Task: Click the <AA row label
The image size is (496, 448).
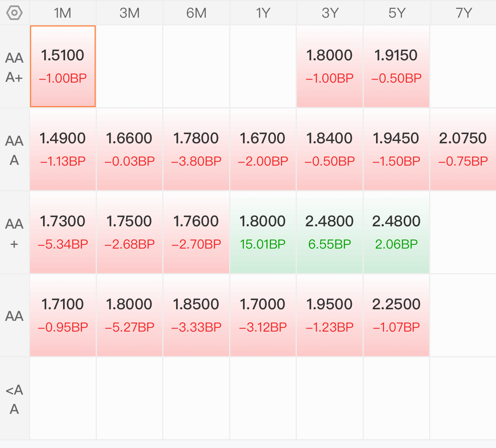Action: 15,399
